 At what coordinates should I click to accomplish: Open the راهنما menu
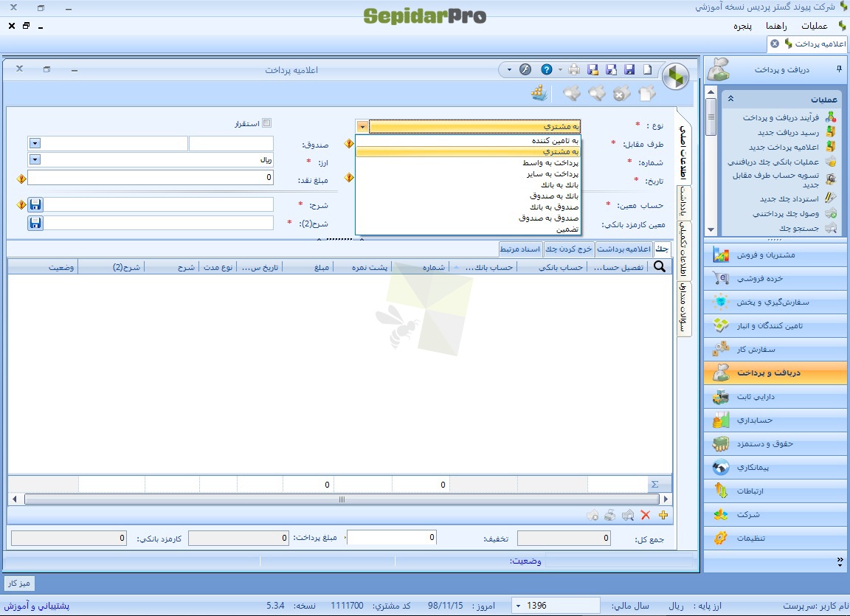pyautogui.click(x=776, y=26)
